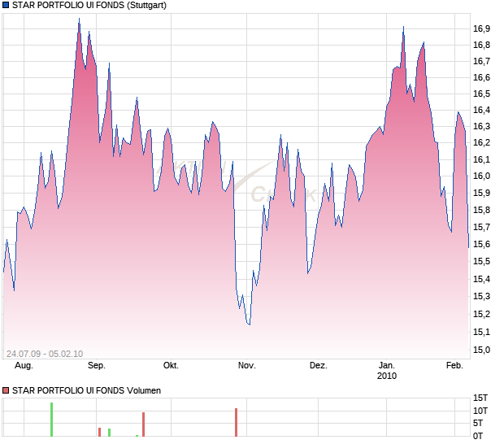Click the 16,8 price axis label
The height and width of the screenshot is (444, 504).
[x=481, y=45]
